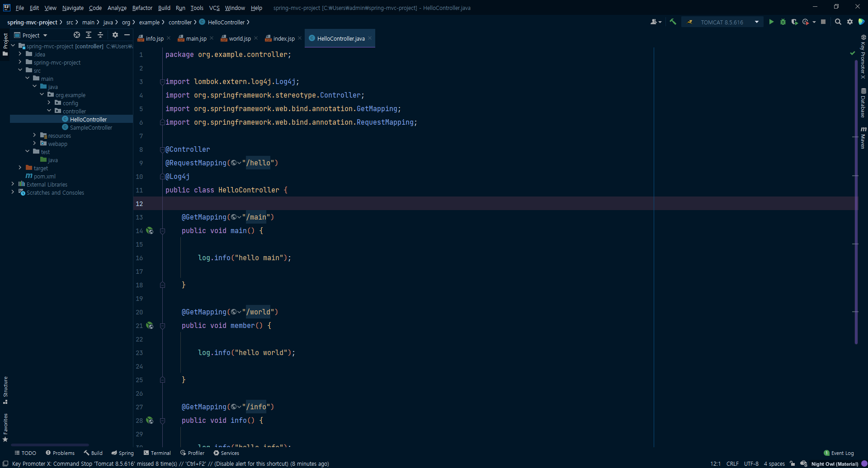This screenshot has width=868, height=468.
Task: Stop the running Tomcat process
Action: tap(823, 22)
